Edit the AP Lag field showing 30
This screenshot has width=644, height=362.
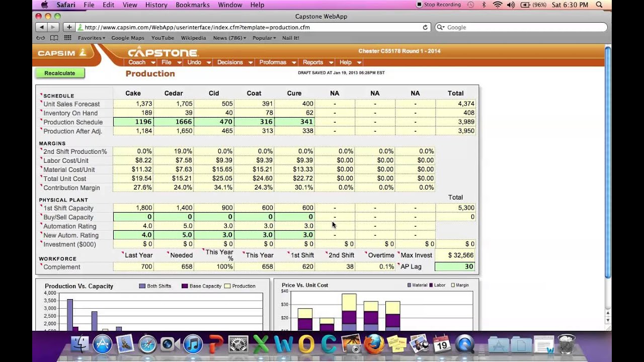tap(455, 266)
